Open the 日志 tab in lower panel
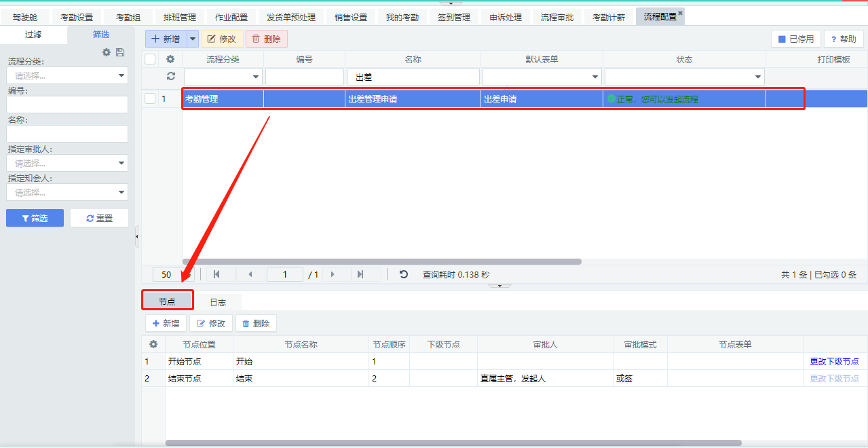Viewport: 868px width, 448px height. coord(218,302)
